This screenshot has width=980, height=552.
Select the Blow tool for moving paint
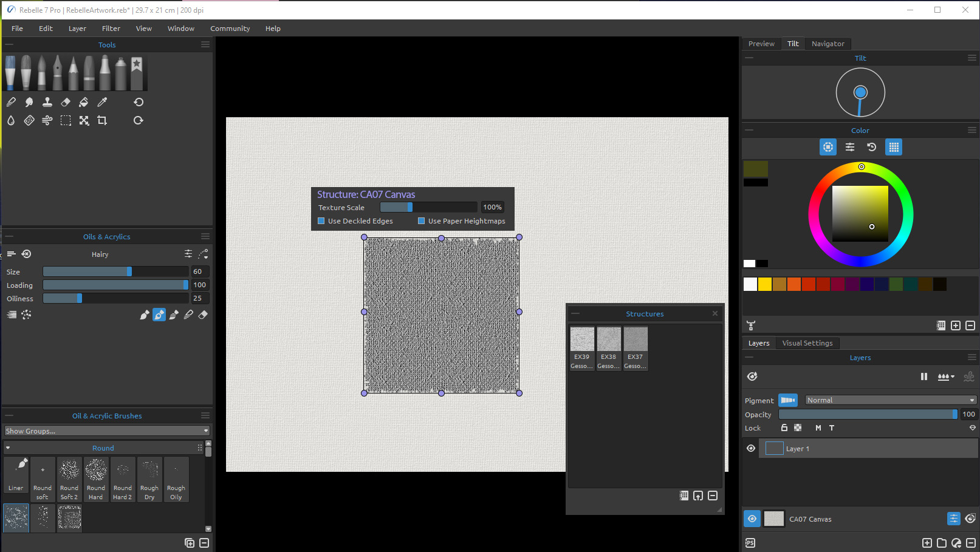click(x=47, y=120)
